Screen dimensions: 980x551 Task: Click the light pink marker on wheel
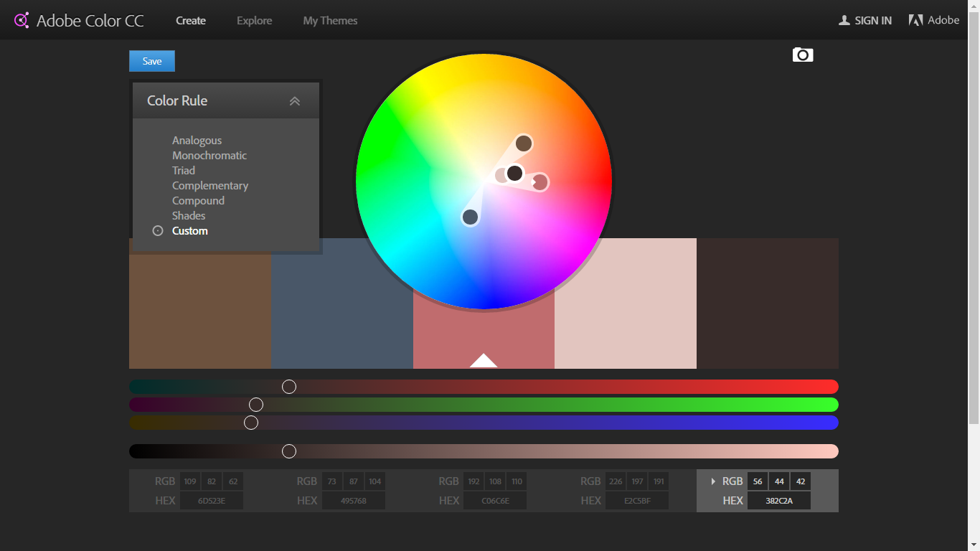coord(501,175)
